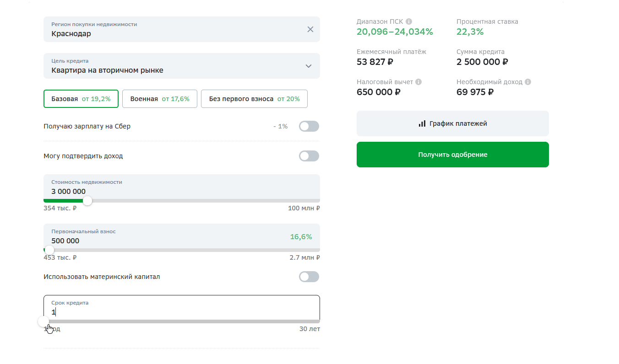Click the 354 тыс. ₽ minimum label
The image size is (619, 364).
[x=60, y=208]
